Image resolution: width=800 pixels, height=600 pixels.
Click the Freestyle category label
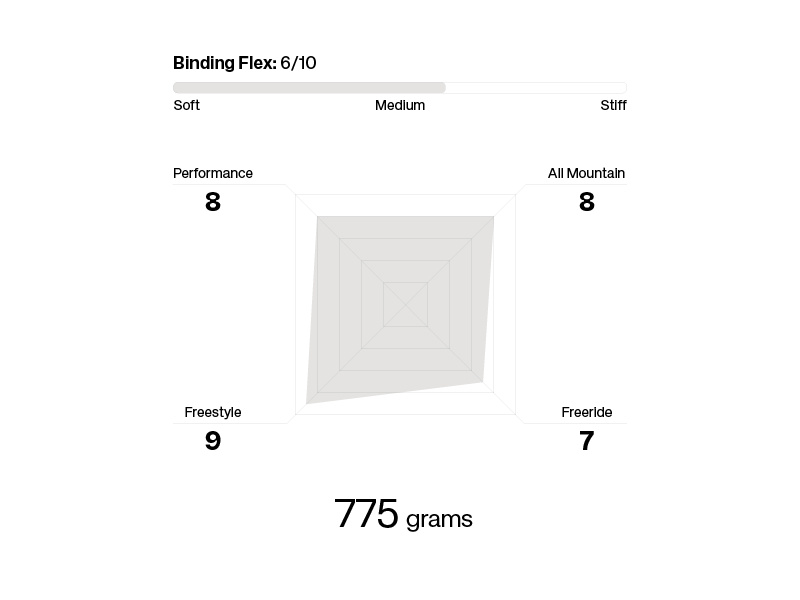click(x=213, y=412)
